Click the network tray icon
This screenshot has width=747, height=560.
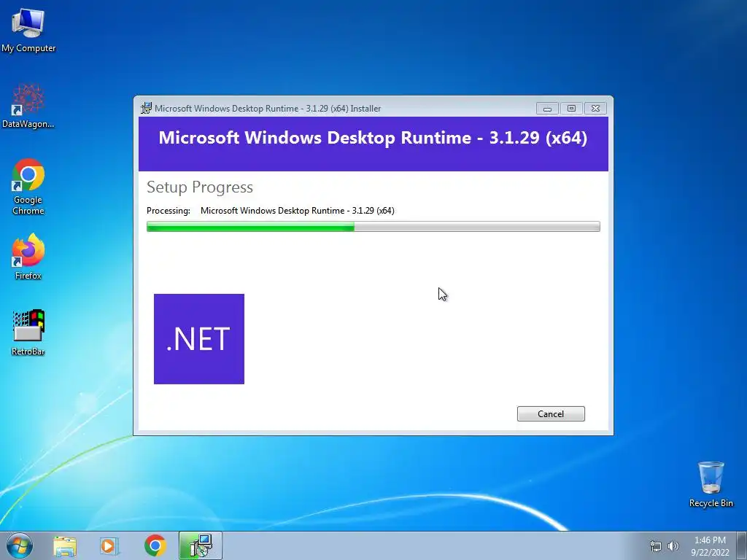656,546
